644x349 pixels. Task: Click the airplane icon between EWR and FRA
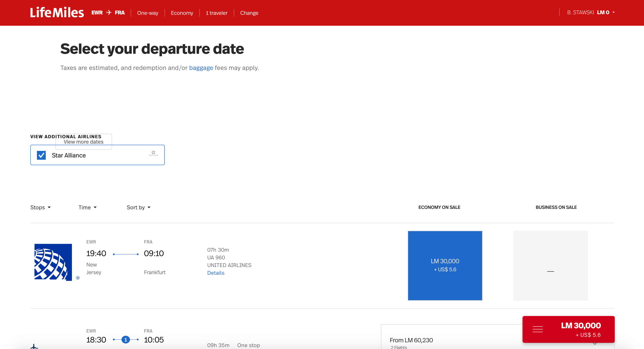(109, 12)
